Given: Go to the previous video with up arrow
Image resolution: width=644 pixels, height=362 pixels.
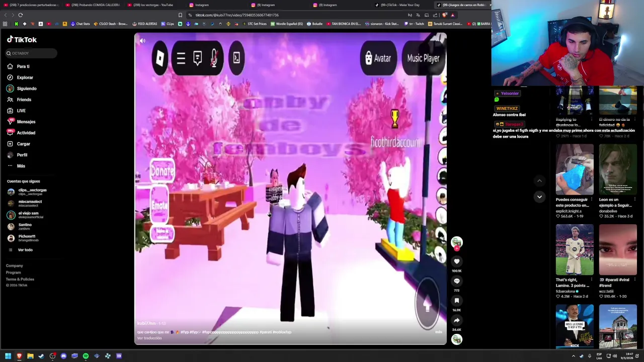Looking at the screenshot, I should pyautogui.click(x=539, y=181).
